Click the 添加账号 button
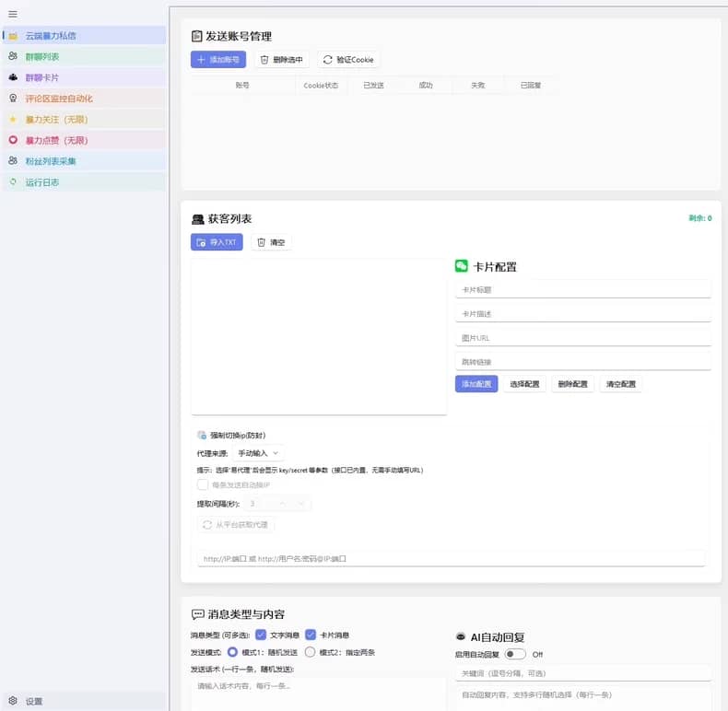 (x=218, y=60)
